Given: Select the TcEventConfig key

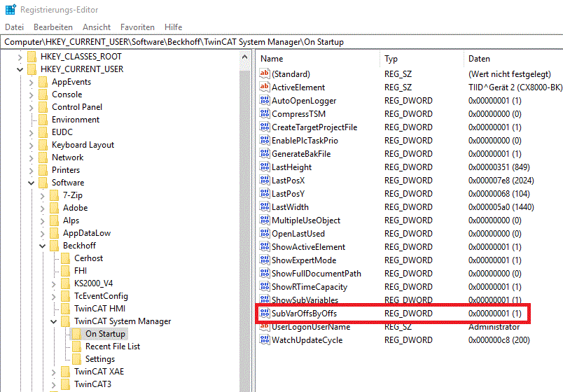Looking at the screenshot, I should point(101,296).
